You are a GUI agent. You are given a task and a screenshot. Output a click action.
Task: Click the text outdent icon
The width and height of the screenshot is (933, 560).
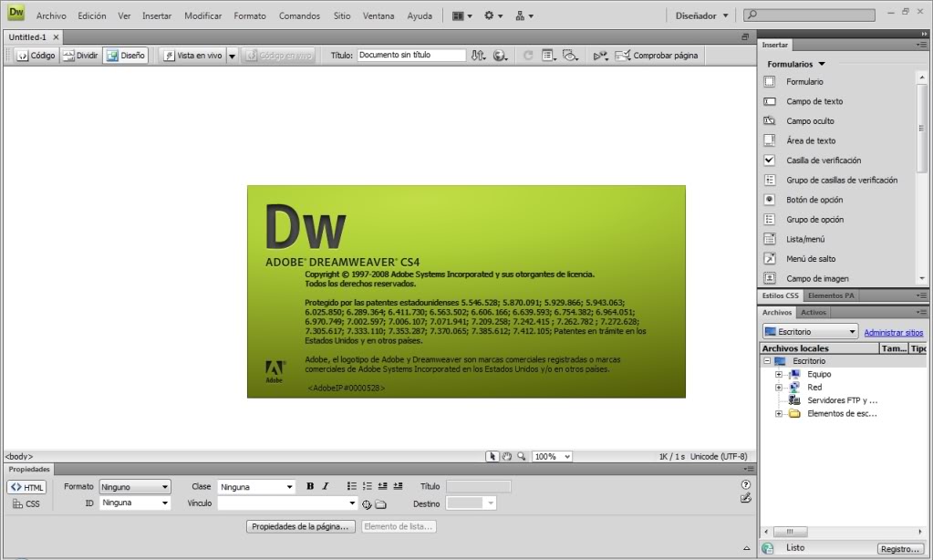point(383,486)
